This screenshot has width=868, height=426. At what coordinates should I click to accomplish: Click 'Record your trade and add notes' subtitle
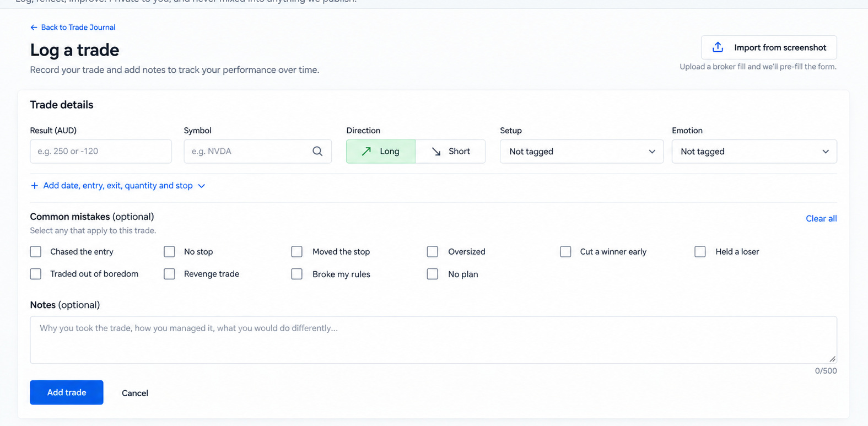175,70
